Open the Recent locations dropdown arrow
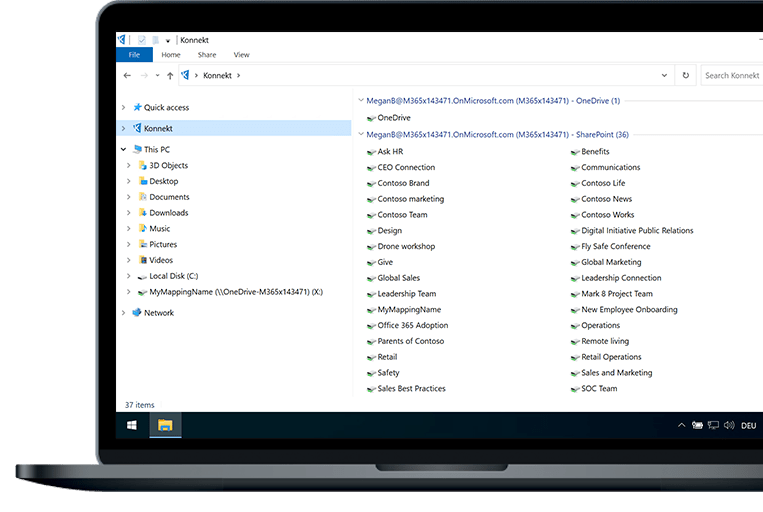 157,75
